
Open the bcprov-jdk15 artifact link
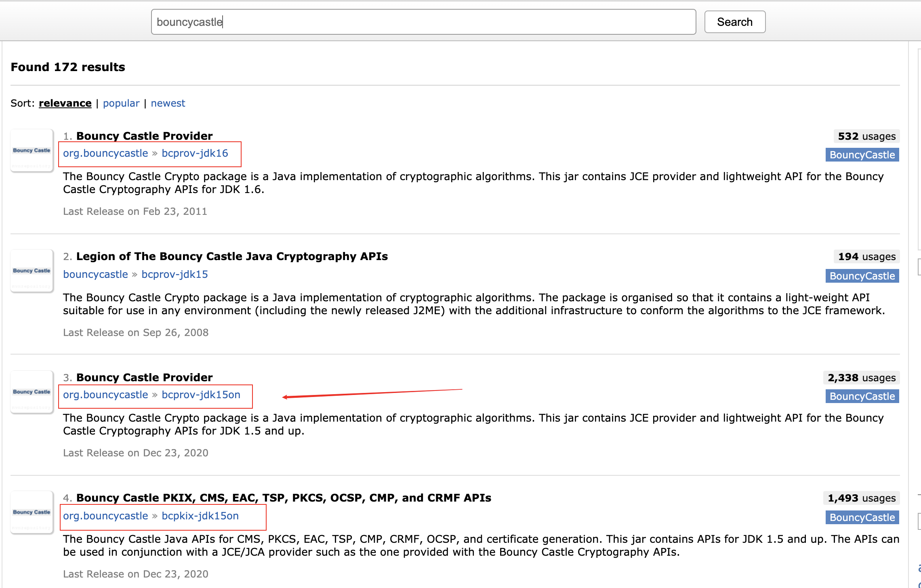click(175, 275)
